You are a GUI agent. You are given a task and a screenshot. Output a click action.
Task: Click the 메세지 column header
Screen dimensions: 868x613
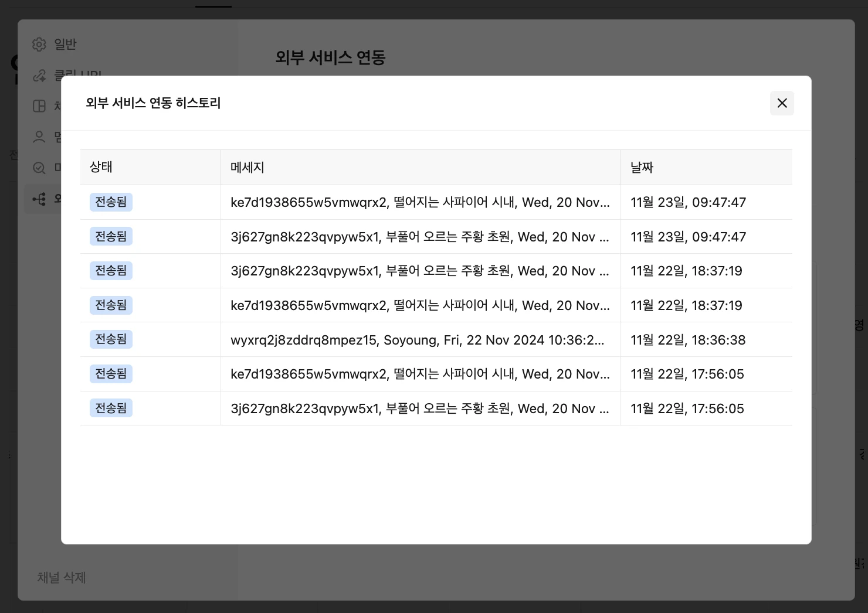click(x=247, y=168)
